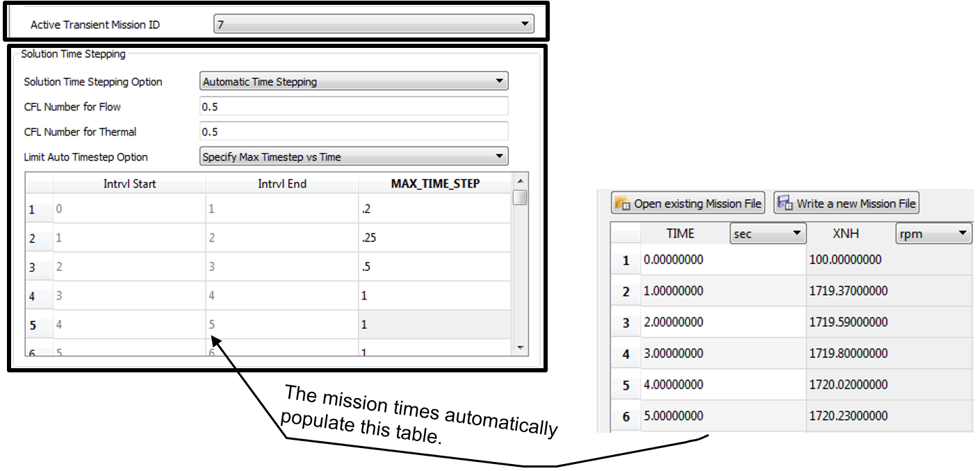Click the XNH column header in mission table
980x471 pixels.
[847, 234]
